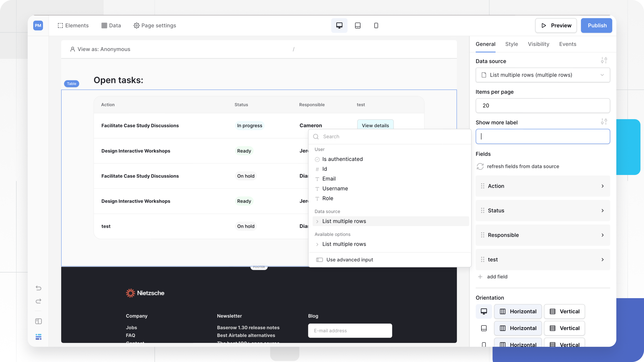Open data source settings sliders icon
Viewport: 644px width, 362px height.
click(x=604, y=60)
